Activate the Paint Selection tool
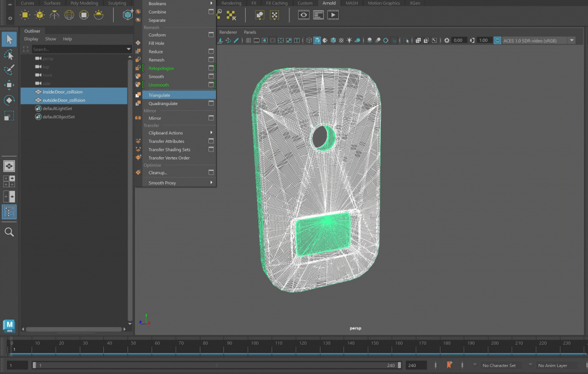The image size is (588, 374). (9, 69)
